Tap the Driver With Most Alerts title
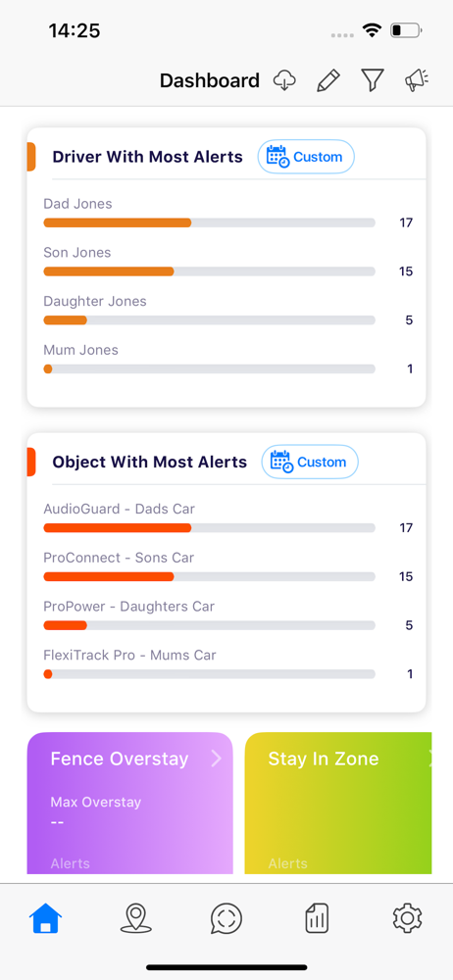Screen dimensions: 453x980 tap(148, 157)
